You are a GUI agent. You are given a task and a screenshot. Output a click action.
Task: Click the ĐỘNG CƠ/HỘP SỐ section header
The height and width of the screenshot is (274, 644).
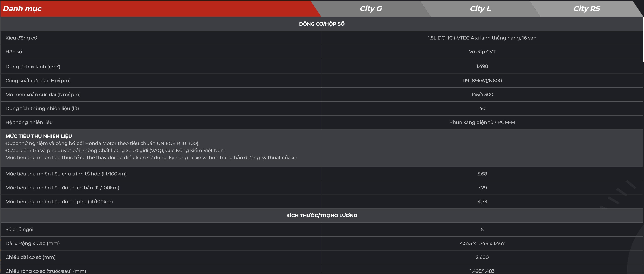(322, 24)
